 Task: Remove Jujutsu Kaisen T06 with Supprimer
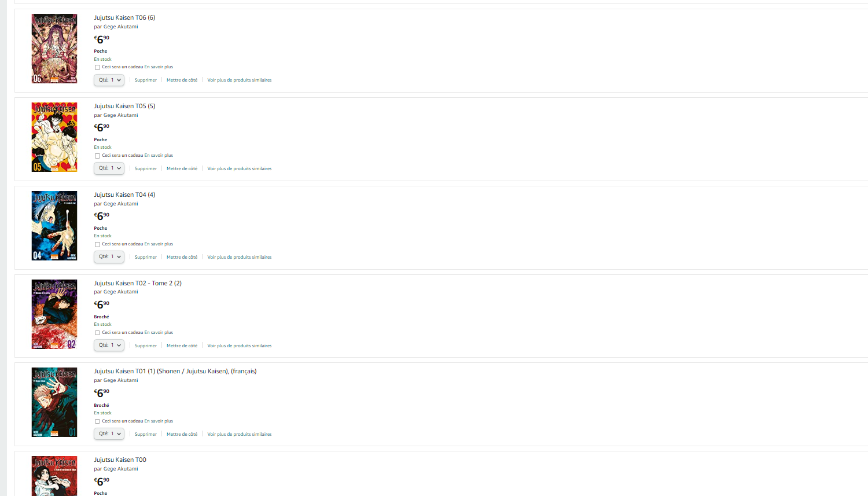[x=146, y=80]
